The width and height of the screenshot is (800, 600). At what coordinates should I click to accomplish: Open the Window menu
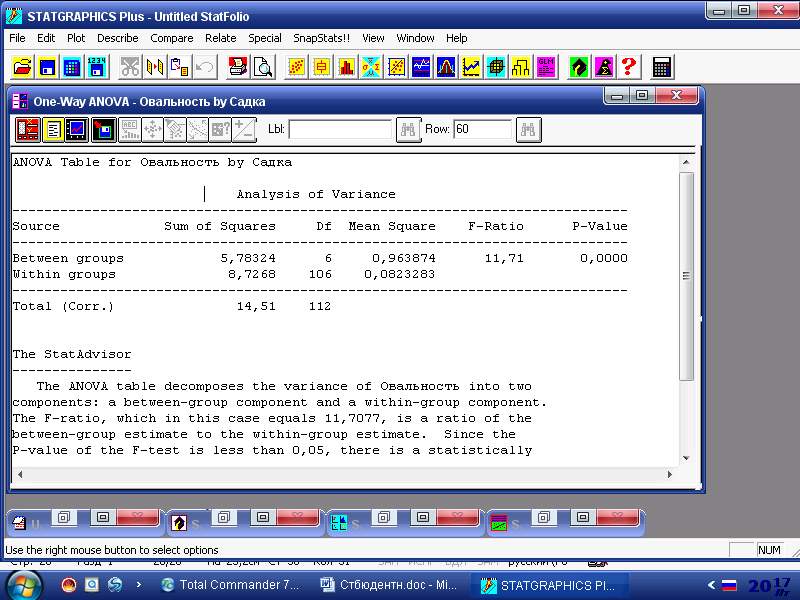(x=415, y=38)
